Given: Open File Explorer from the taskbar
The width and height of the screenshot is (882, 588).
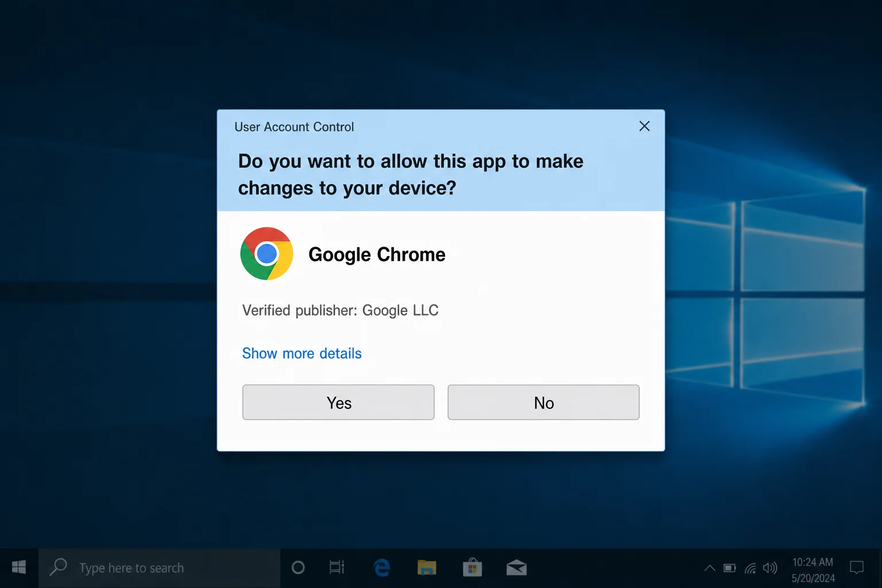Looking at the screenshot, I should (x=427, y=568).
